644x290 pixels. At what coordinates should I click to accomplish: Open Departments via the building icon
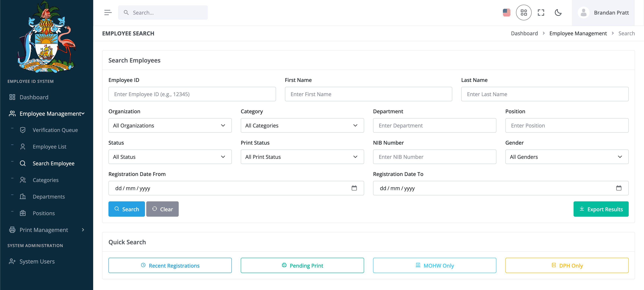[23, 196]
